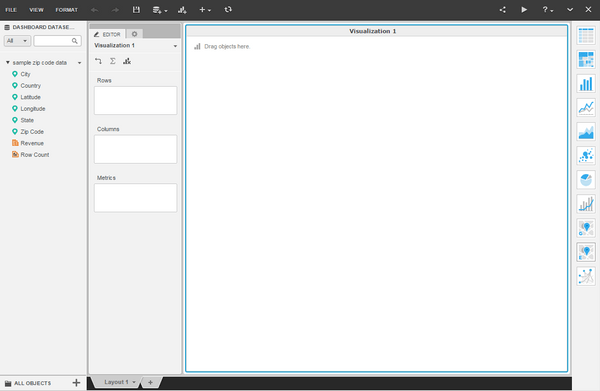The image size is (600, 391).
Task: Choose the Heat Map visualization
Action: click(586, 60)
